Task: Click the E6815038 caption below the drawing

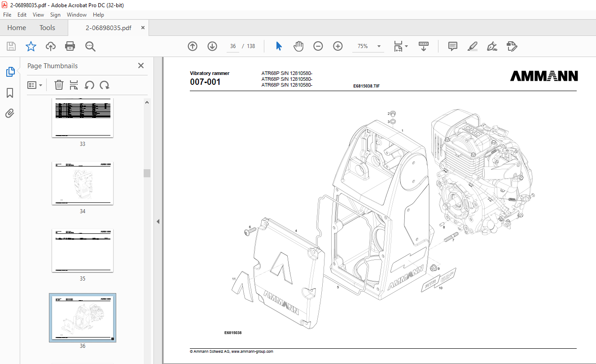Action: pos(233,333)
